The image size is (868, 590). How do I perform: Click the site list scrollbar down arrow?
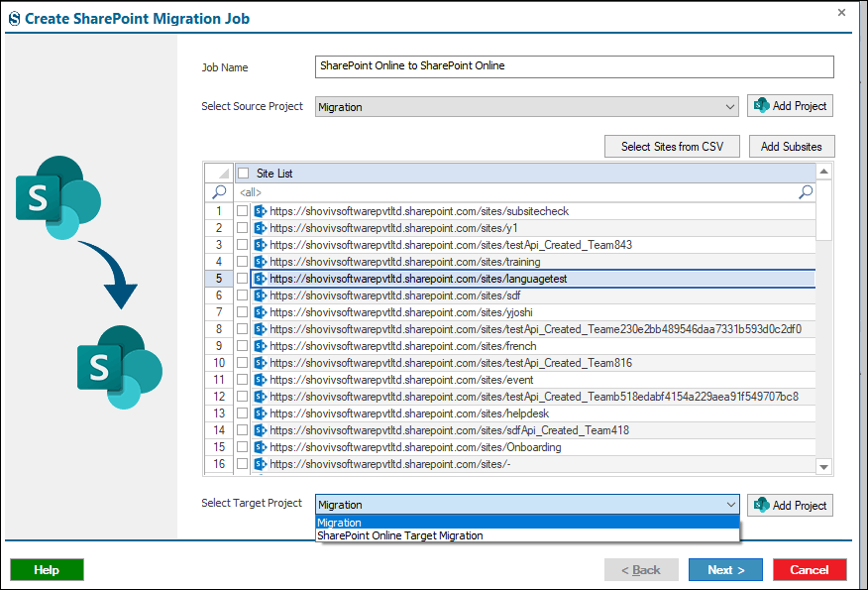(x=823, y=467)
